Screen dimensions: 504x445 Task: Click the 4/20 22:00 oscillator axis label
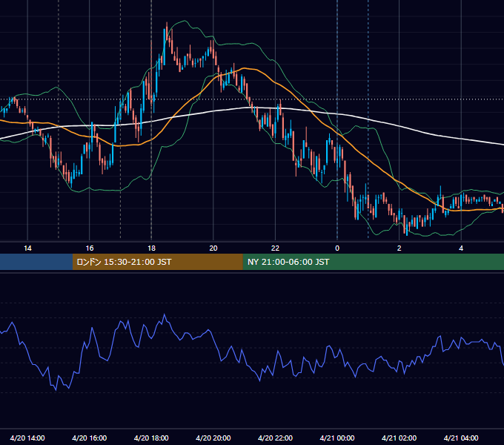tap(276, 438)
